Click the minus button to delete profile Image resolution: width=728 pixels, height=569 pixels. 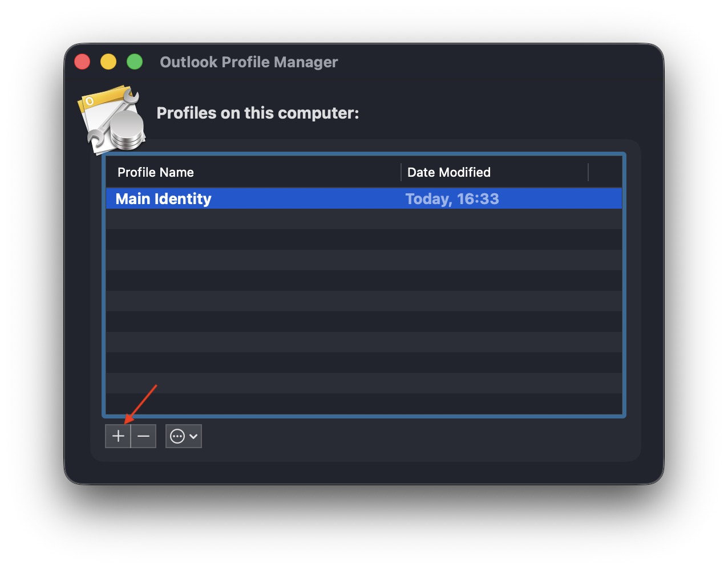(144, 436)
